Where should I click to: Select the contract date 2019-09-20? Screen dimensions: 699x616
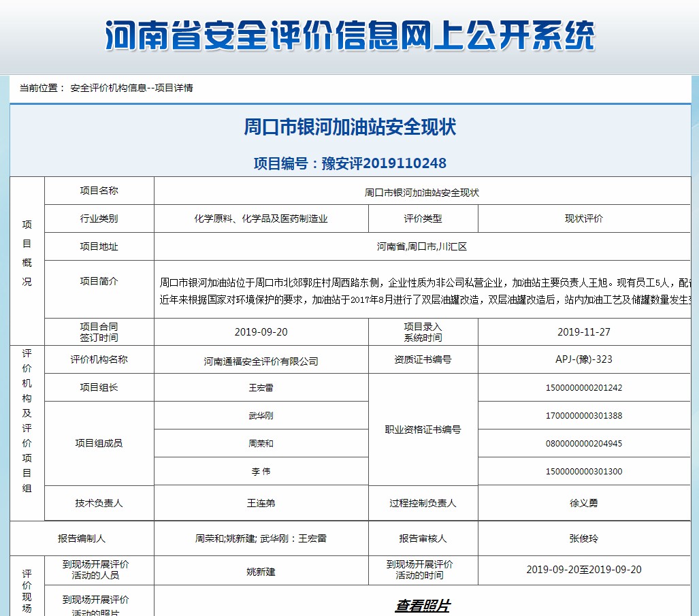click(x=261, y=332)
